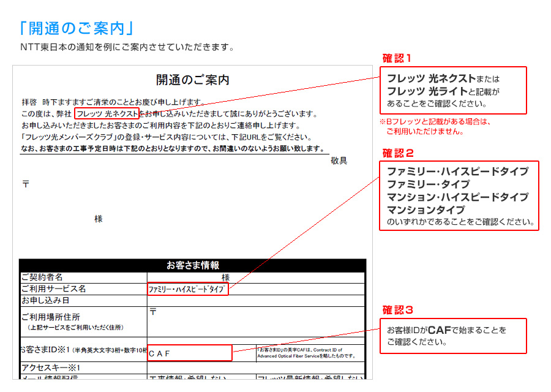Click the note explaining Contract ID of Advanced Optical Fiber
551x392 pixels.
point(306,353)
